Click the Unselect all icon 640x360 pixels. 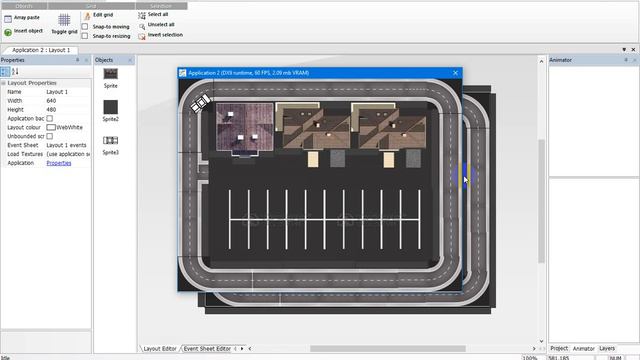(x=142, y=26)
